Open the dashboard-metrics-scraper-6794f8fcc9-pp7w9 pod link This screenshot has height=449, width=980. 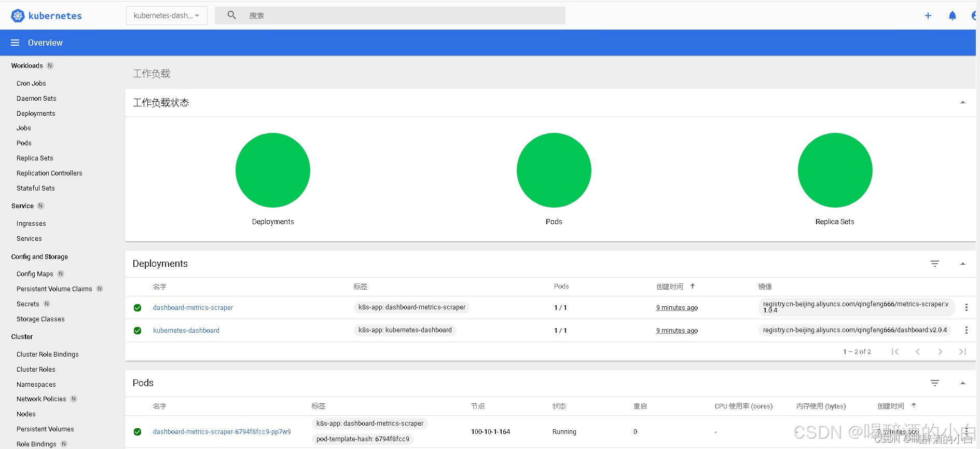click(222, 432)
